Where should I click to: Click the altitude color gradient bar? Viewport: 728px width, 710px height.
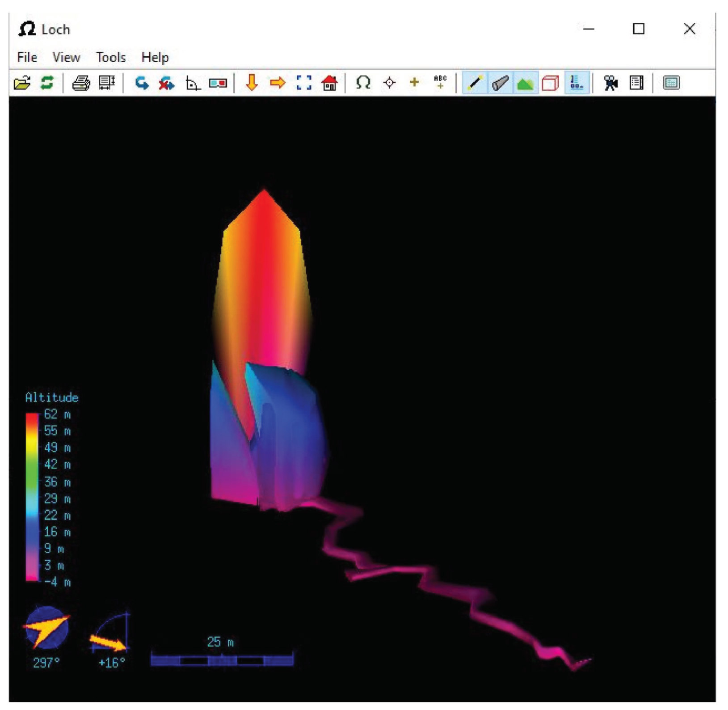coord(32,497)
